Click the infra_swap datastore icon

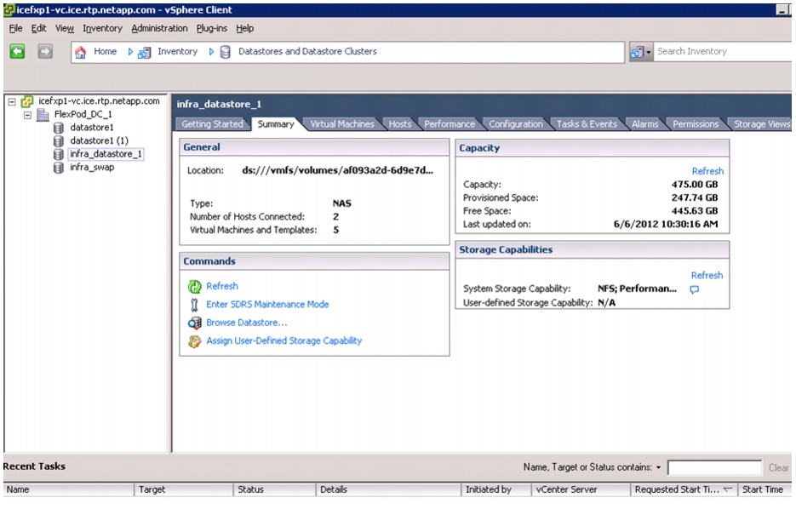pos(59,168)
